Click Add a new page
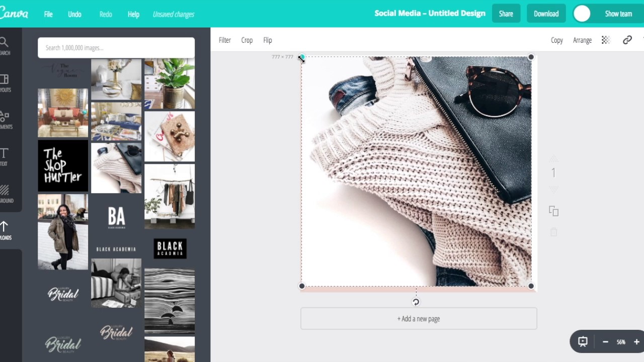Viewport: 644px width, 362px height. click(419, 319)
